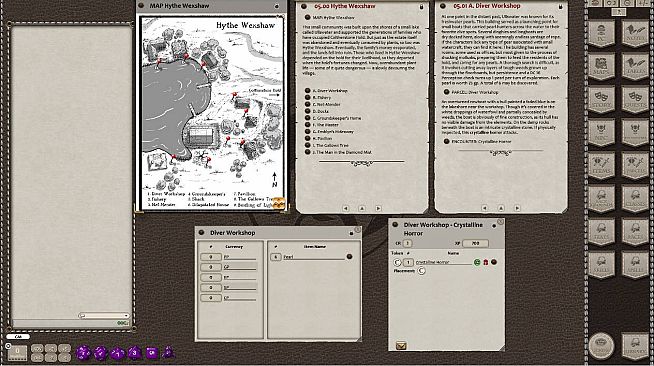Open the Spells sidebar button
Viewport: 654px width, 366px height.
tap(635, 265)
